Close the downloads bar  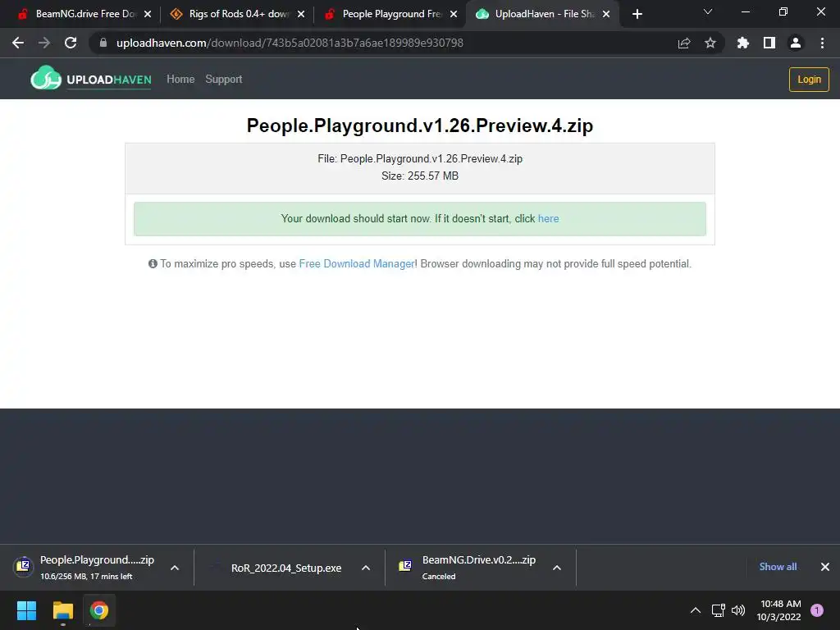click(x=825, y=567)
